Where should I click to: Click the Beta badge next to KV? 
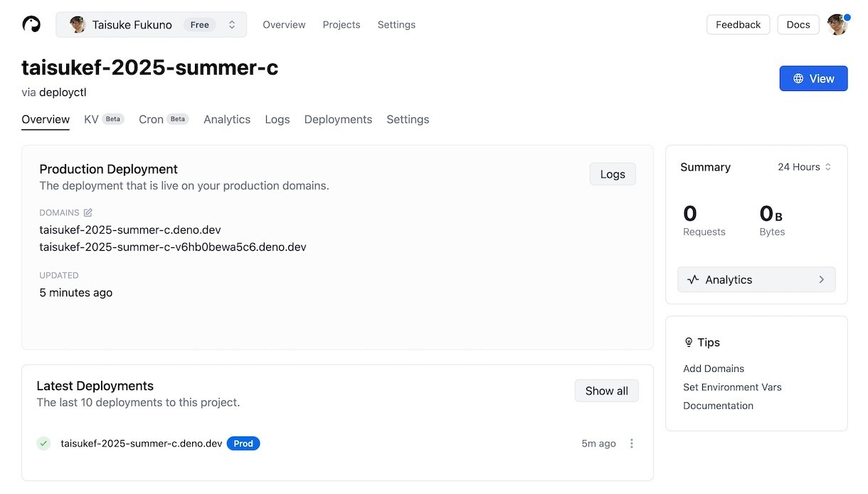(x=113, y=119)
